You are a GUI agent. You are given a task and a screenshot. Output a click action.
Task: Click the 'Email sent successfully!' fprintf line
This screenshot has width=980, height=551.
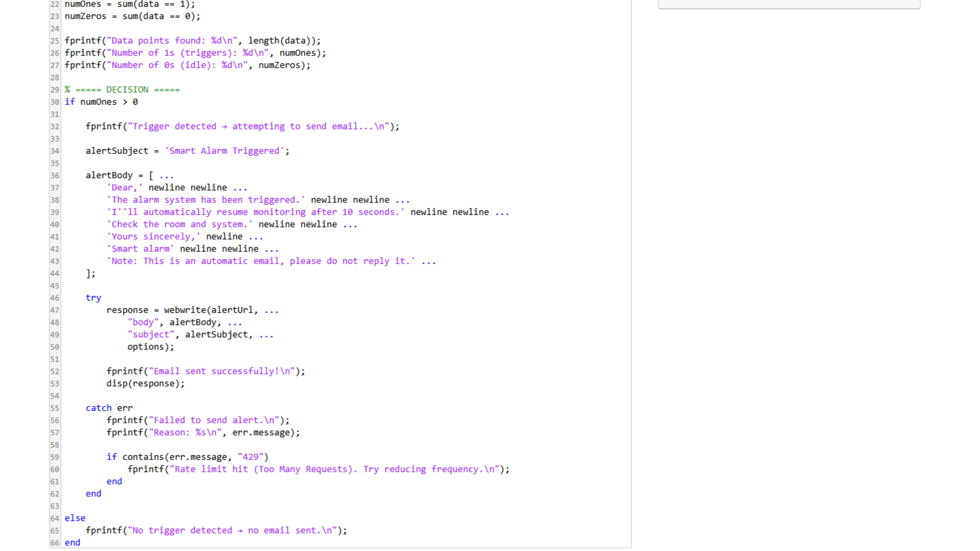[206, 371]
